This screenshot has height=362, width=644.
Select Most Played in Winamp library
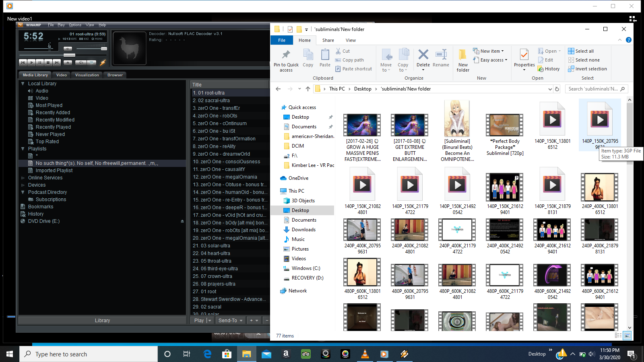coord(49,105)
